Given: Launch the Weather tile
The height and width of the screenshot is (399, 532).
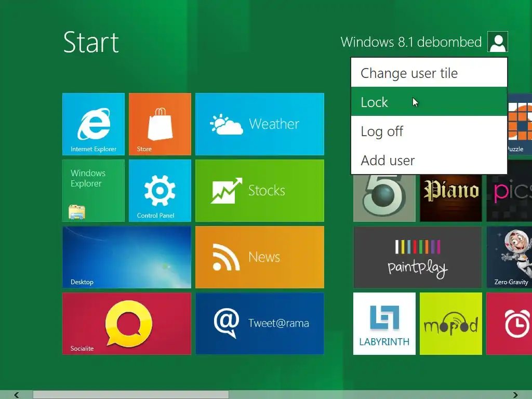Looking at the screenshot, I should click(x=260, y=124).
